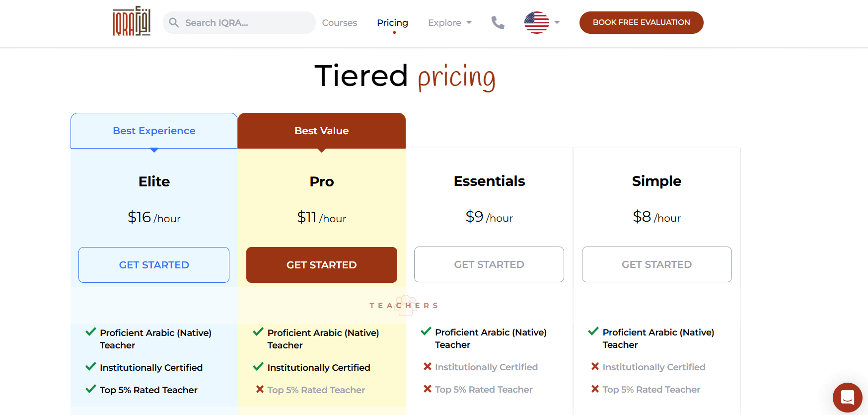Expand the Explore dropdown menu
This screenshot has width=868, height=415.
450,23
